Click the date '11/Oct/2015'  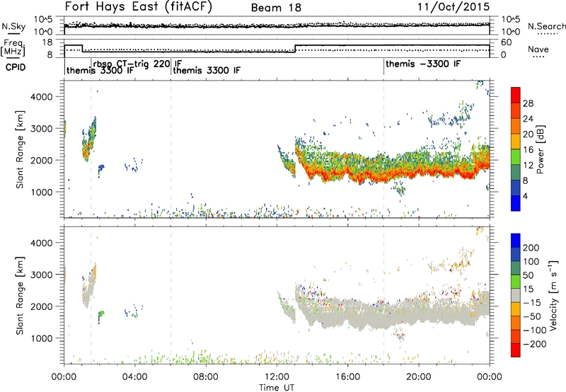tap(454, 7)
